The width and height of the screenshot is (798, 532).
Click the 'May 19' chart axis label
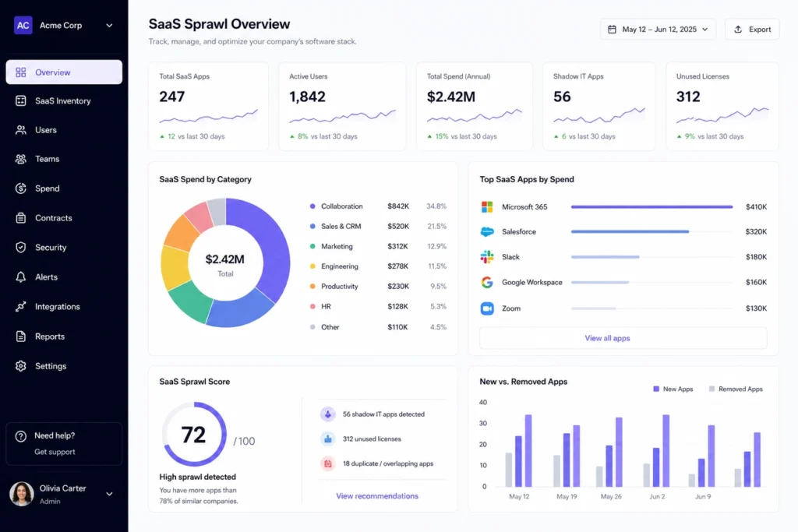(x=567, y=496)
